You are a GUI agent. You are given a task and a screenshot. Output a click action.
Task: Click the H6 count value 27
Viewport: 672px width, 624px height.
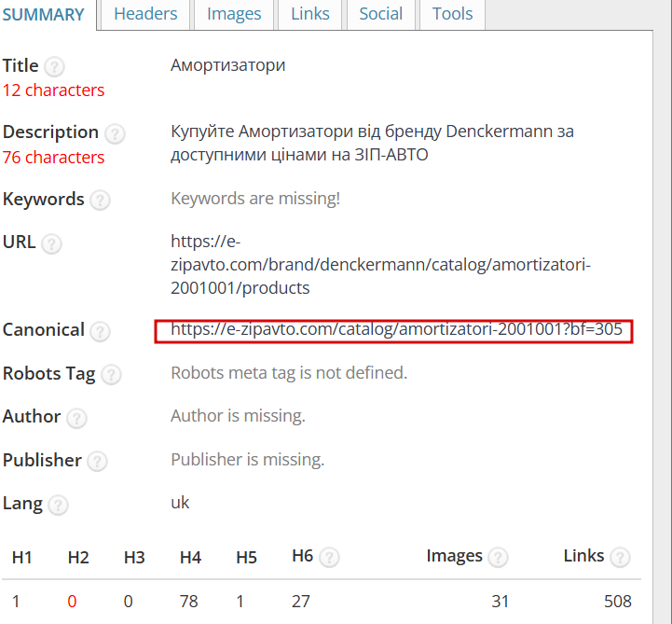[301, 602]
